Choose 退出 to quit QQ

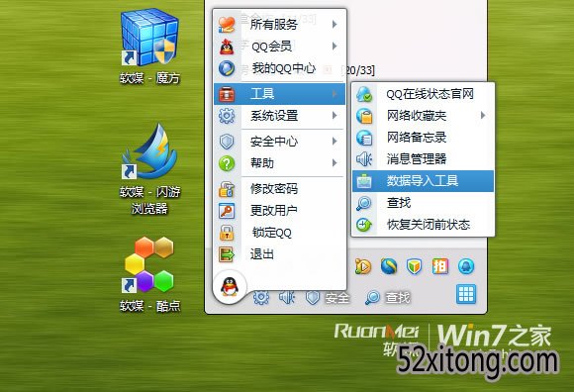click(279, 254)
